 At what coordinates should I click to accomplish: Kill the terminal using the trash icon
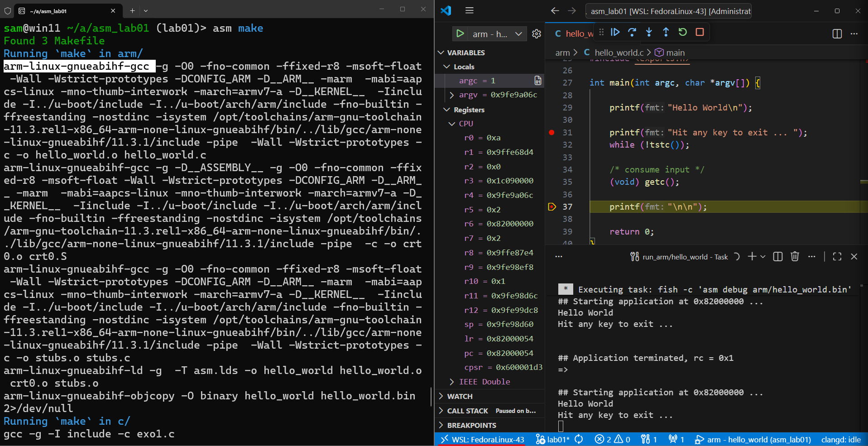click(795, 256)
